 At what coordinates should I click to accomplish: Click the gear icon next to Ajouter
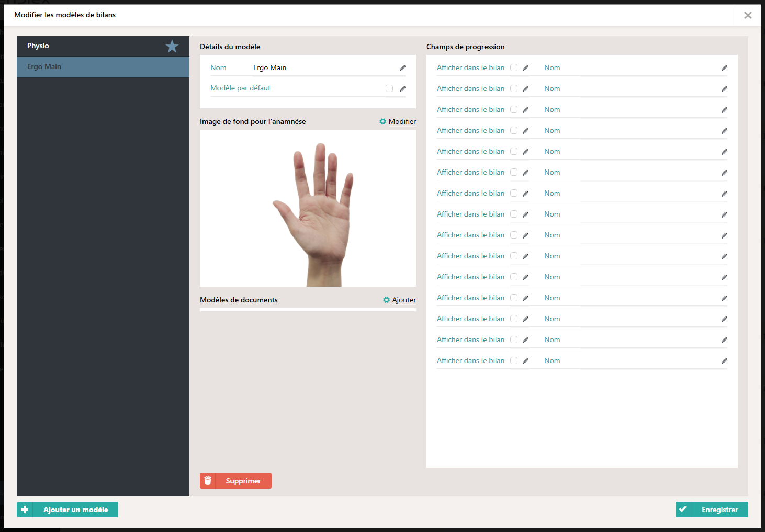386,300
